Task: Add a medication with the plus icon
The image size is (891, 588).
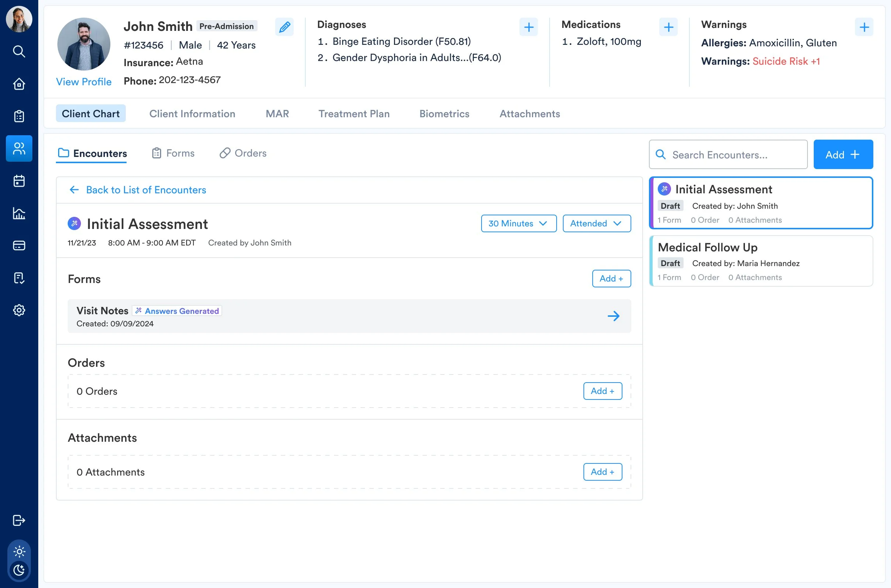Action: [668, 27]
